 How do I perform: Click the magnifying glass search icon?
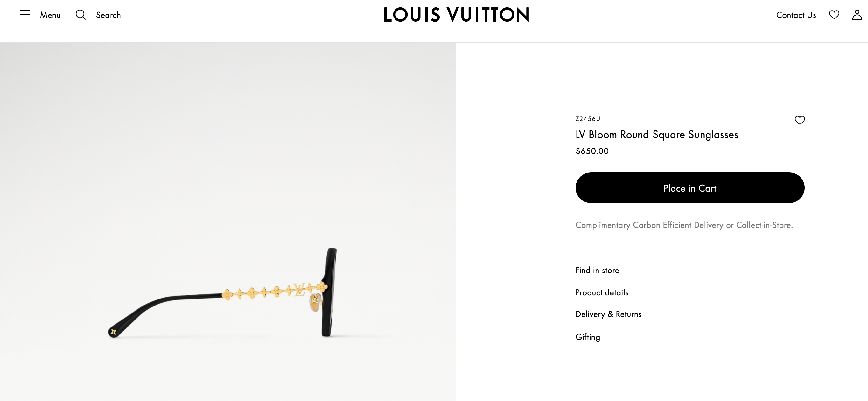(x=80, y=15)
